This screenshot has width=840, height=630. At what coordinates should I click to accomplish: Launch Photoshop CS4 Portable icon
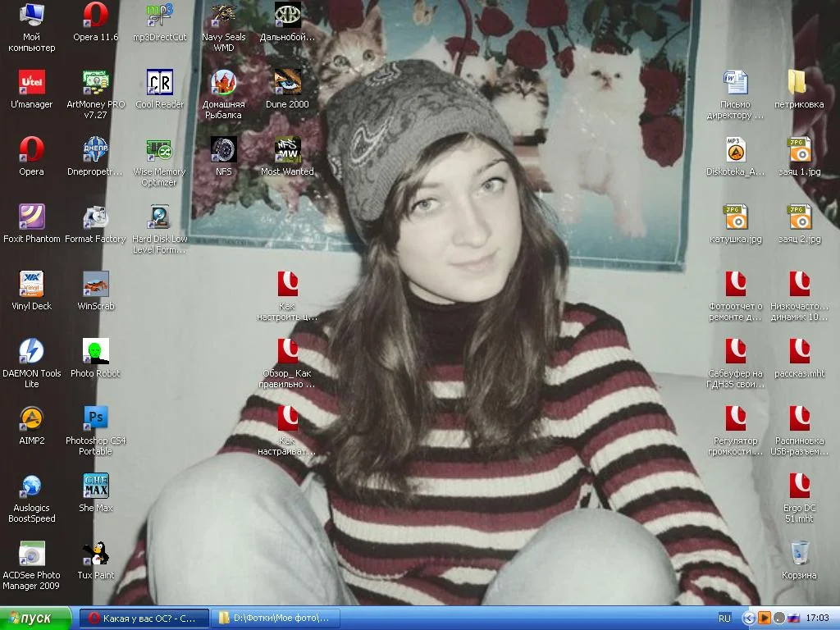[96, 419]
